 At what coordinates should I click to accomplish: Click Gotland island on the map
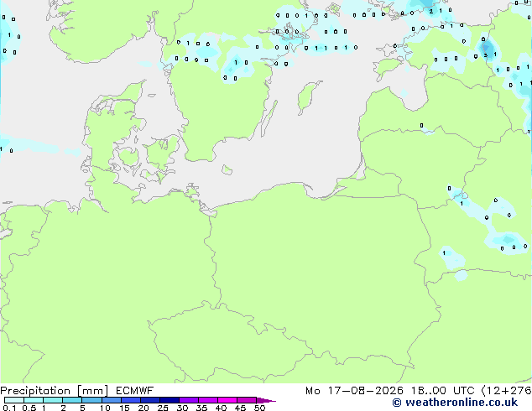pyautogui.click(x=308, y=97)
